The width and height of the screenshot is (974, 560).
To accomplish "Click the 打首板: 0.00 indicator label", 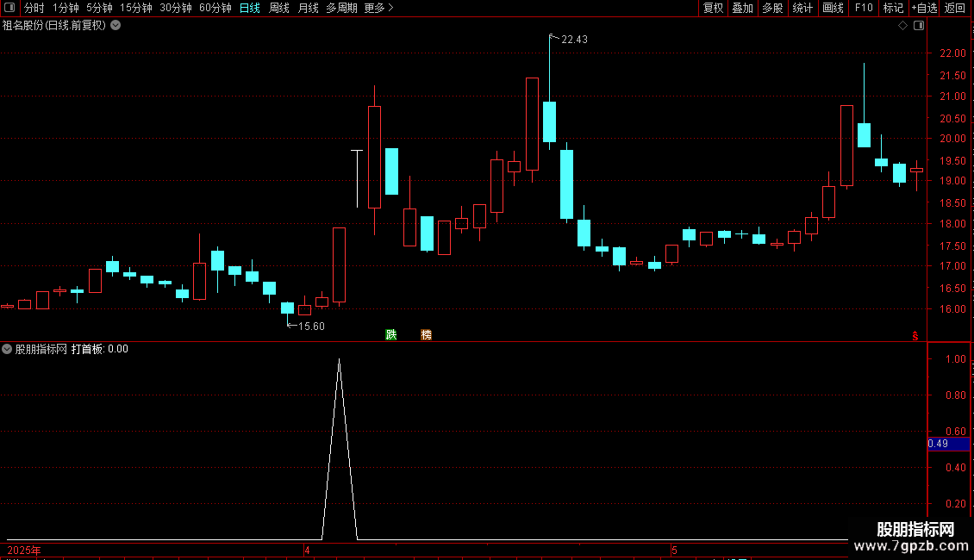I will point(99,349).
